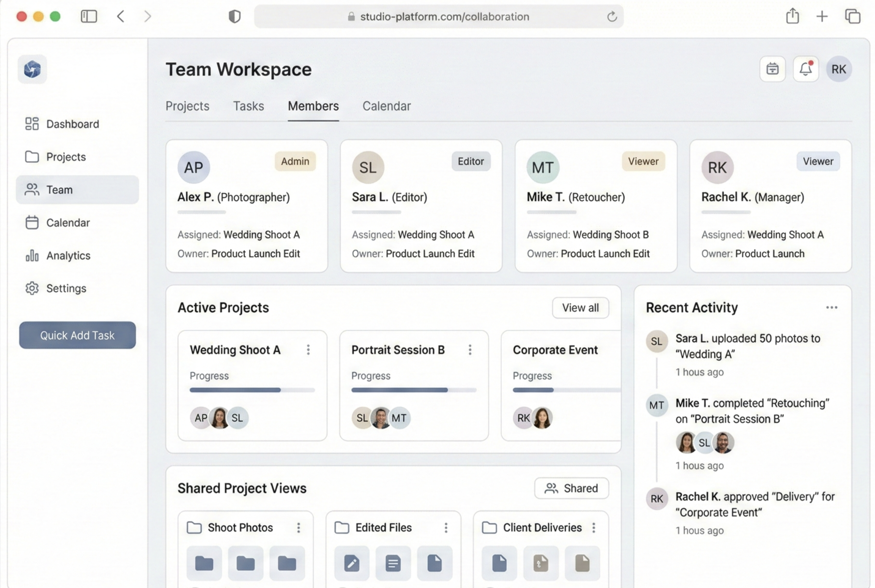The height and width of the screenshot is (588, 875).
Task: Open Calendar in the sidebar
Action: 77,222
